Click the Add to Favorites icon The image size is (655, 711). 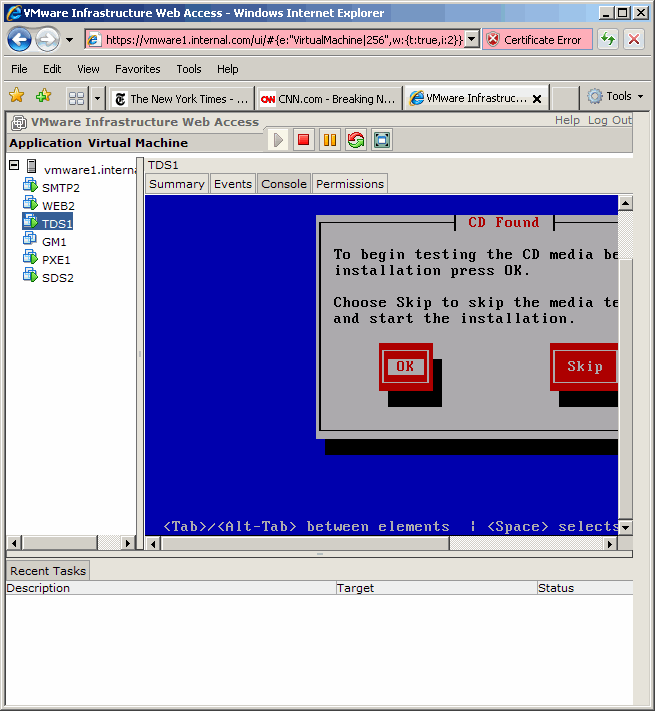pos(43,96)
